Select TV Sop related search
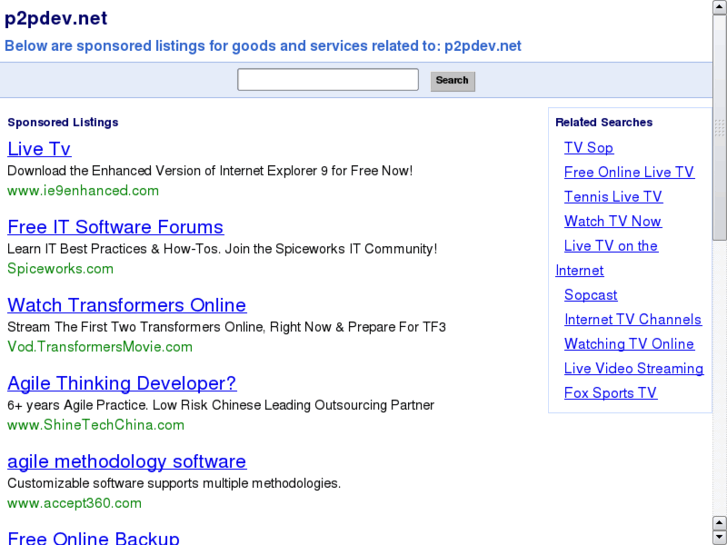 point(589,148)
